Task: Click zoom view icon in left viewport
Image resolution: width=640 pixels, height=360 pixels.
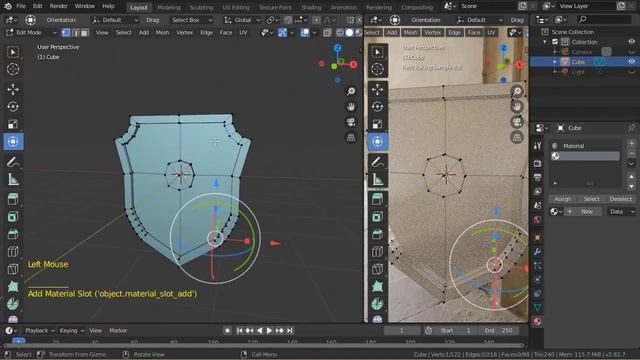Action: [x=351, y=91]
